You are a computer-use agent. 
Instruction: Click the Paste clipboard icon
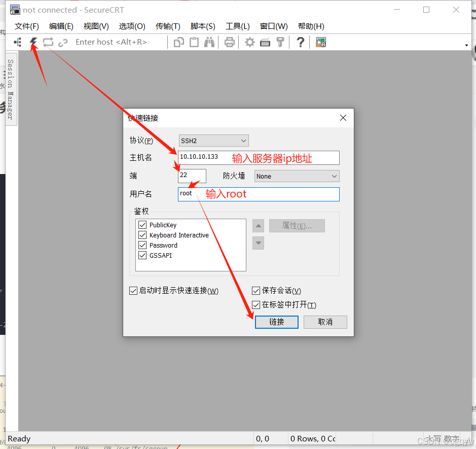point(194,42)
